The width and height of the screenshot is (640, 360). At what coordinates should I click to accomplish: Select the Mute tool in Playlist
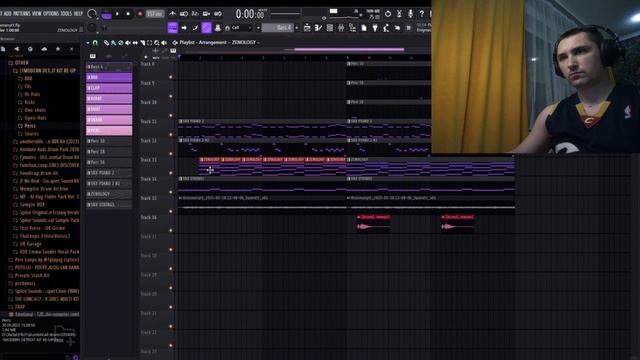128,42
